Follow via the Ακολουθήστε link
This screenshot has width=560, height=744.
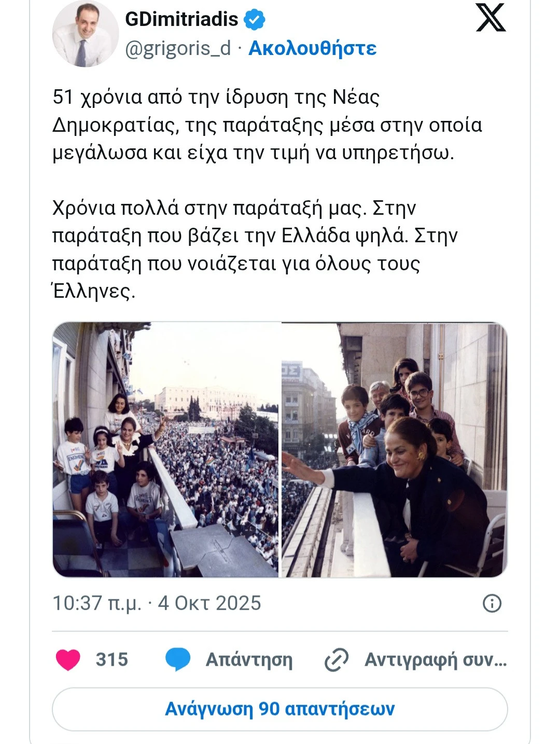click(x=312, y=48)
